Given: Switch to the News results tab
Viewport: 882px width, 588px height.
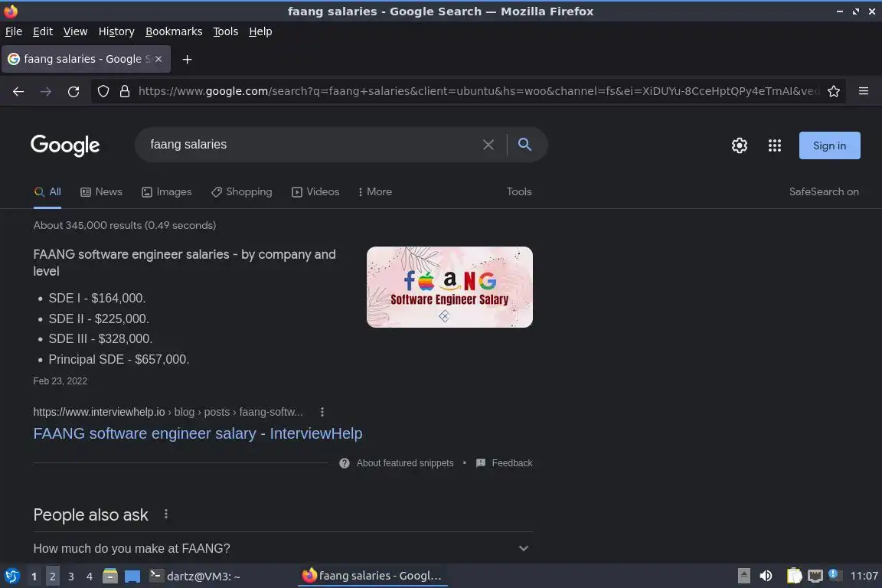Looking at the screenshot, I should coord(101,192).
